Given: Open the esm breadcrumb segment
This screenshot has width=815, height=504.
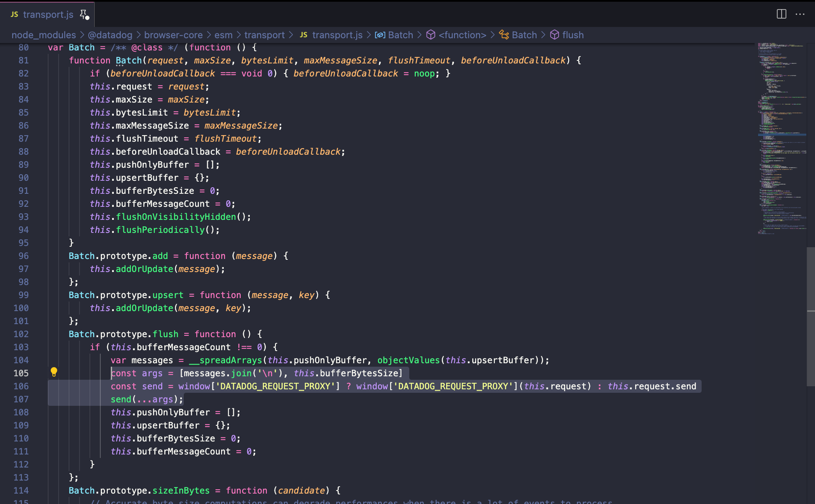Looking at the screenshot, I should (x=223, y=35).
